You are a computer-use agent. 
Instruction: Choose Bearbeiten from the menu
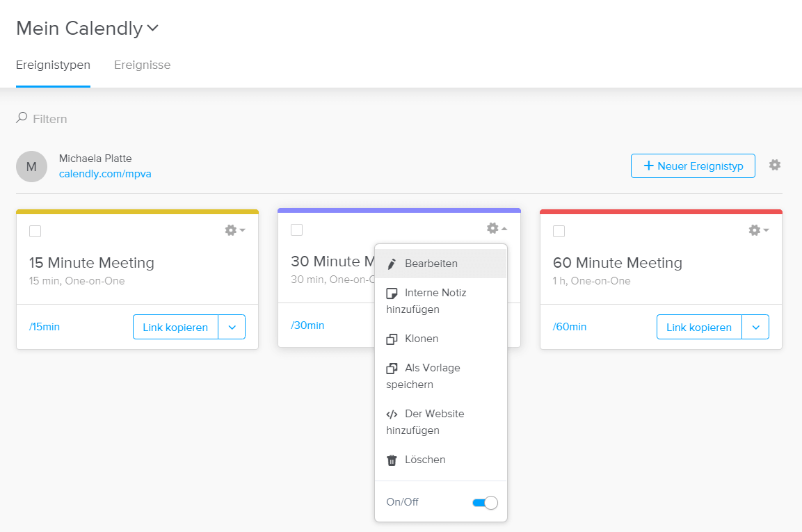click(x=441, y=264)
